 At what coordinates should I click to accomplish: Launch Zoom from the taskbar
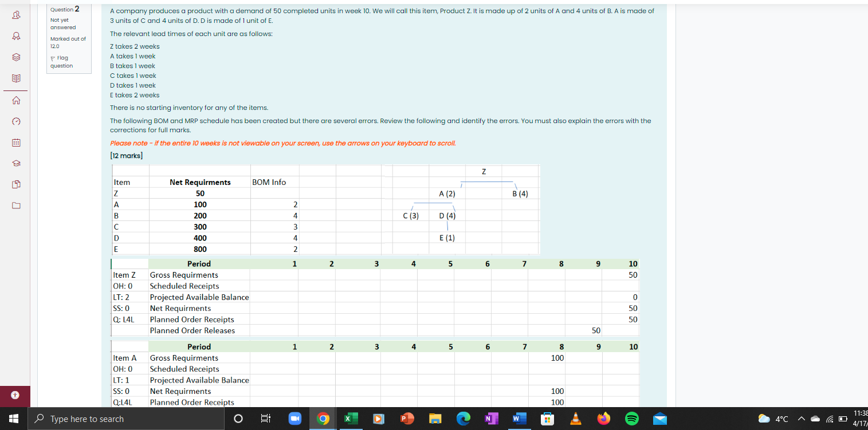294,419
